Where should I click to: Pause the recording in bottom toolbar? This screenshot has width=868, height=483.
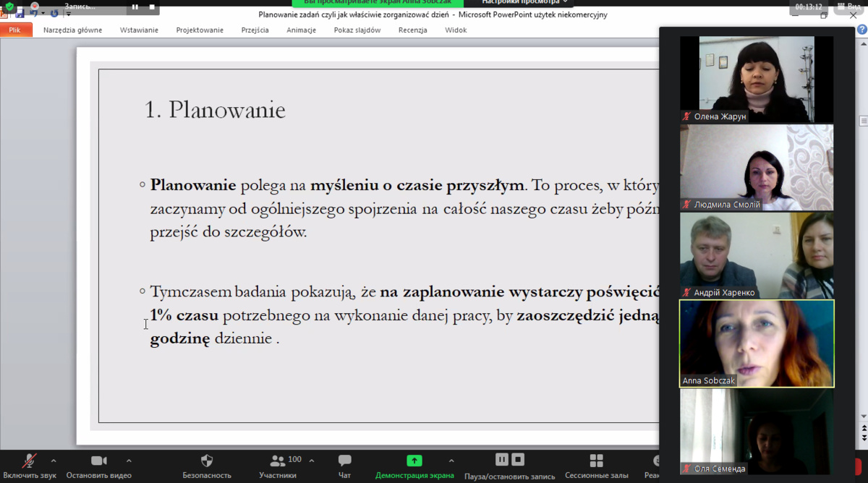(x=502, y=459)
